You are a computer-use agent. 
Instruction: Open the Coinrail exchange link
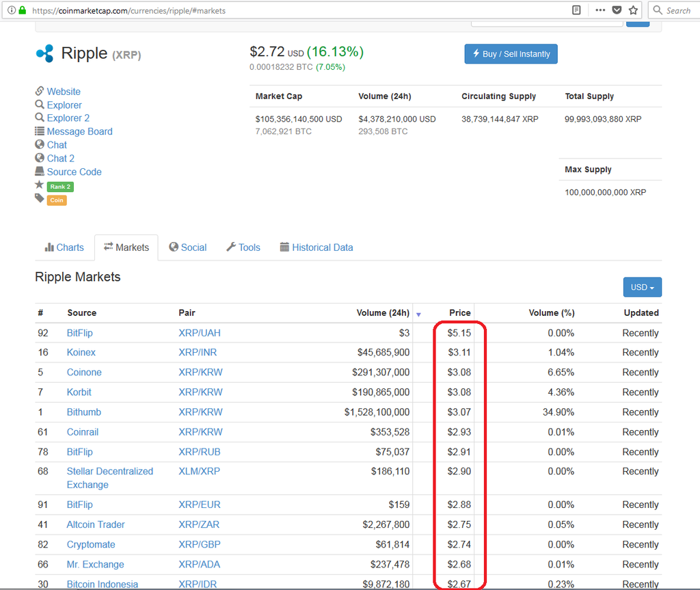(82, 432)
